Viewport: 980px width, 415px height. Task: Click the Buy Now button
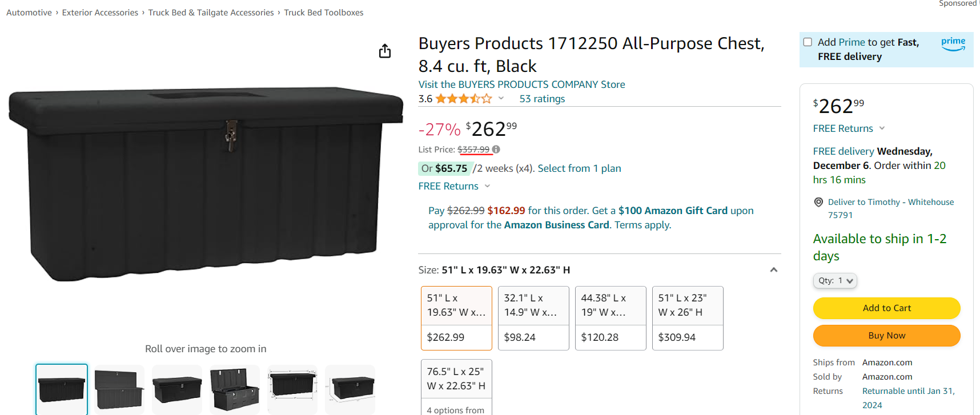pyautogui.click(x=886, y=336)
